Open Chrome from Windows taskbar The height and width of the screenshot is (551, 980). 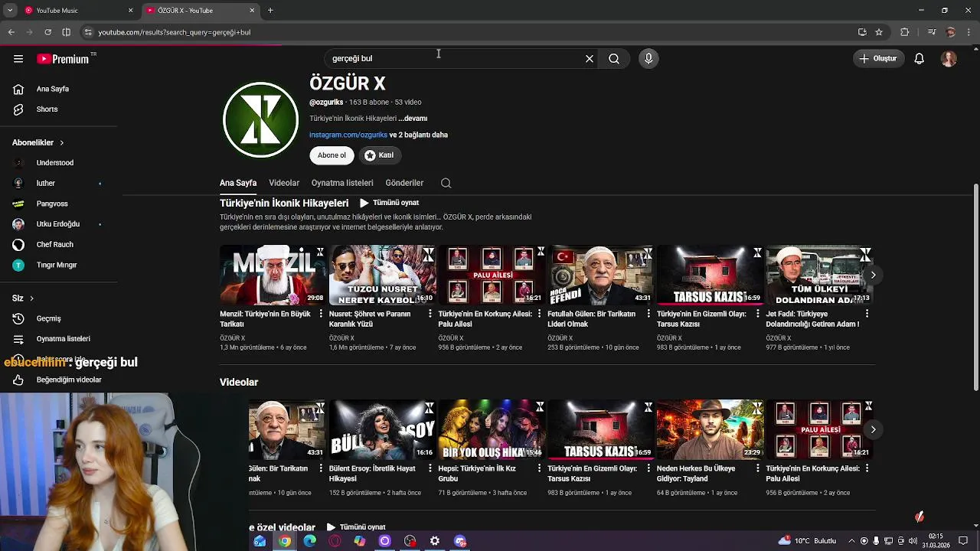point(284,541)
